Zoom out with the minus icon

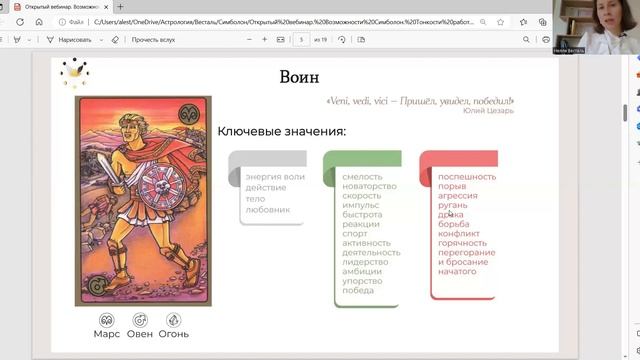tap(249, 40)
